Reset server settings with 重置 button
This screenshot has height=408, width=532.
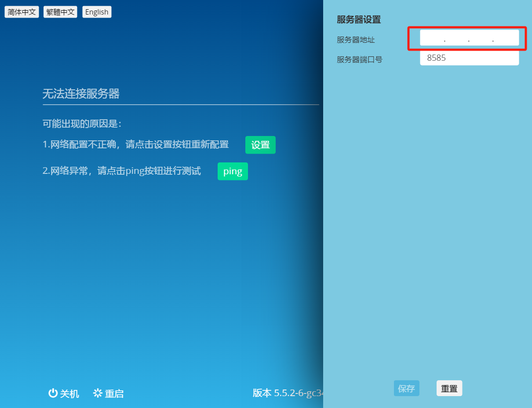point(449,388)
